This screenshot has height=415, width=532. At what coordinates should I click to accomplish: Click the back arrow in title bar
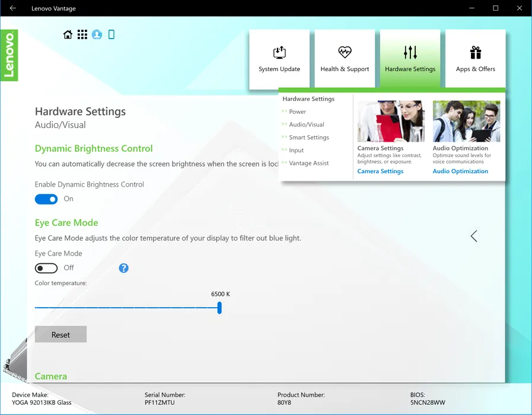(x=13, y=8)
